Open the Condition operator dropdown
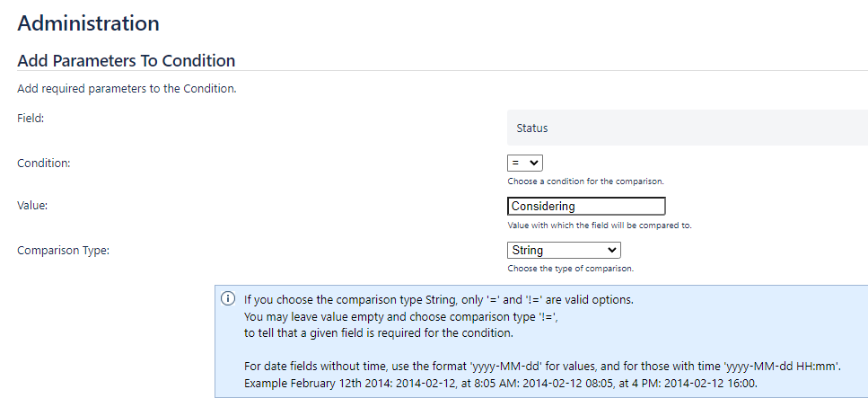Viewport: 868px width, 407px height. point(525,163)
